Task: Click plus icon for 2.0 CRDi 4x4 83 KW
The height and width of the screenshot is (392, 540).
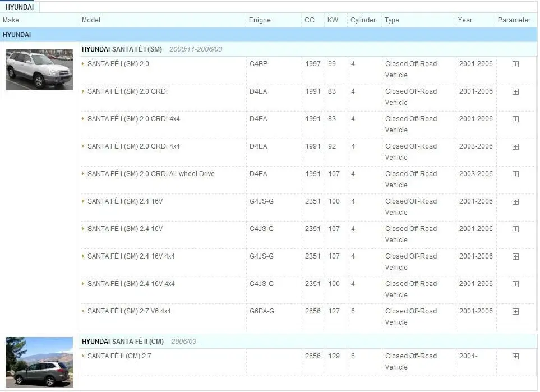Action: (x=515, y=119)
